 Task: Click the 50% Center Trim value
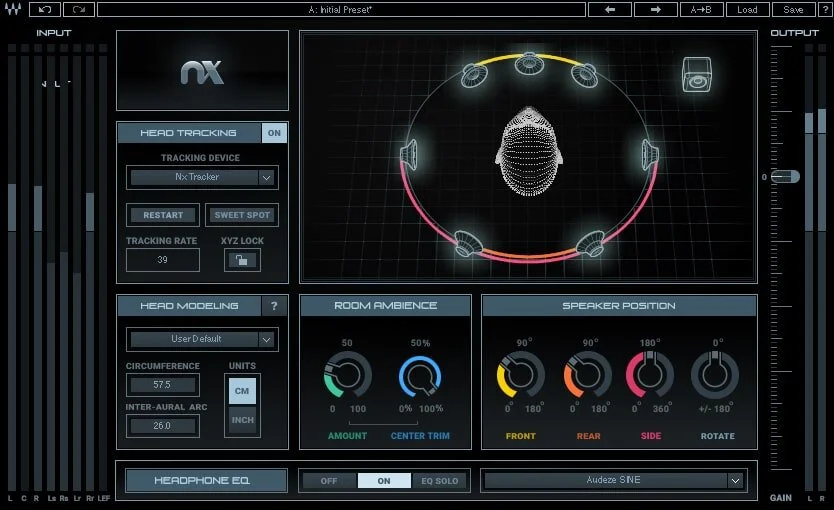[x=420, y=343]
